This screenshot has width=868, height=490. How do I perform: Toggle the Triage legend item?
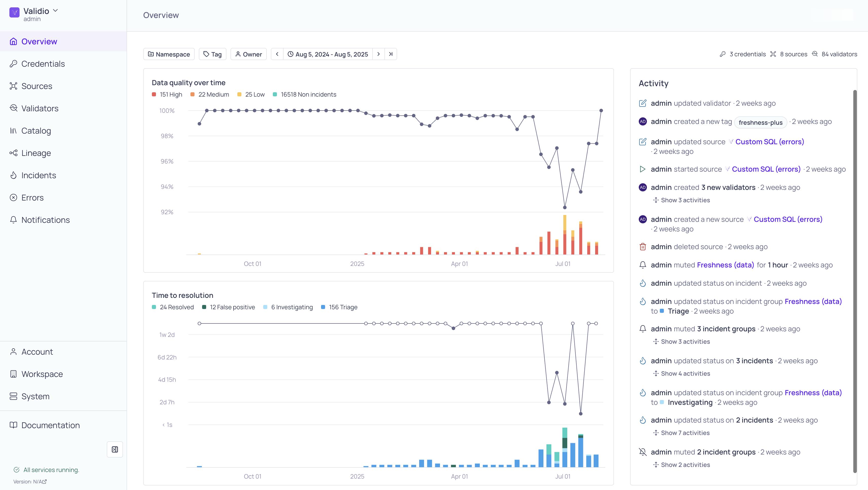click(x=339, y=307)
